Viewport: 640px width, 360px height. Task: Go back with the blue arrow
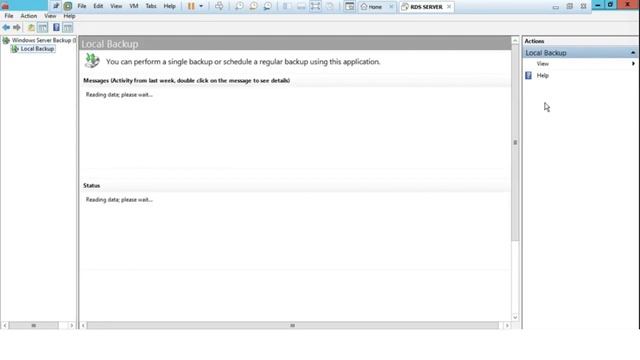[6, 27]
